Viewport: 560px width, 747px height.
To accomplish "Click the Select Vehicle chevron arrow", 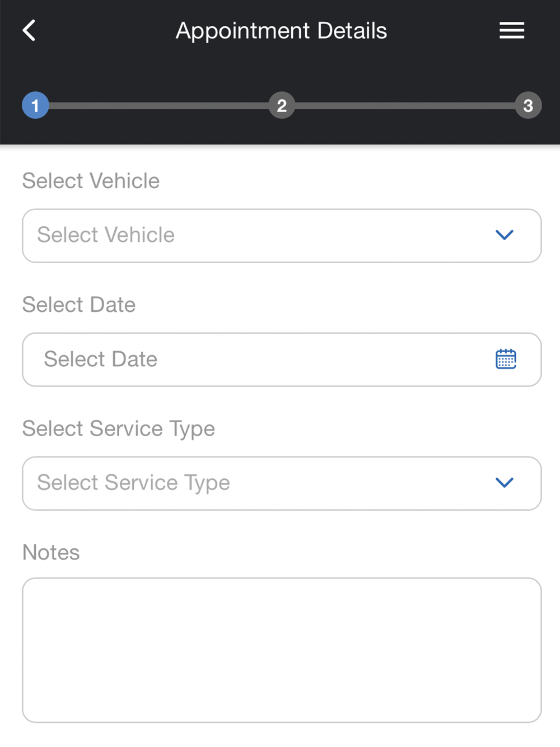I will coord(505,235).
